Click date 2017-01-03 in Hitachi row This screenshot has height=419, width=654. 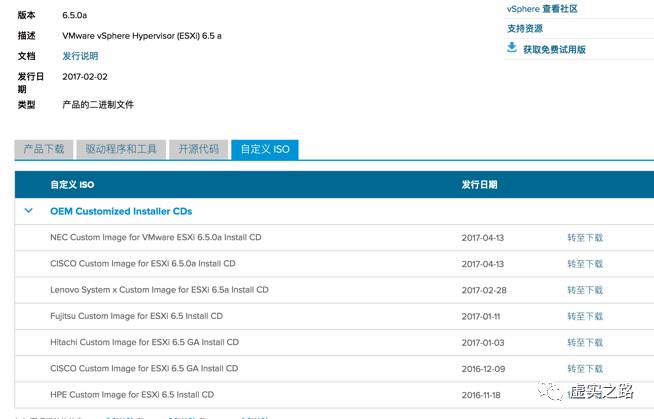pyautogui.click(x=483, y=343)
